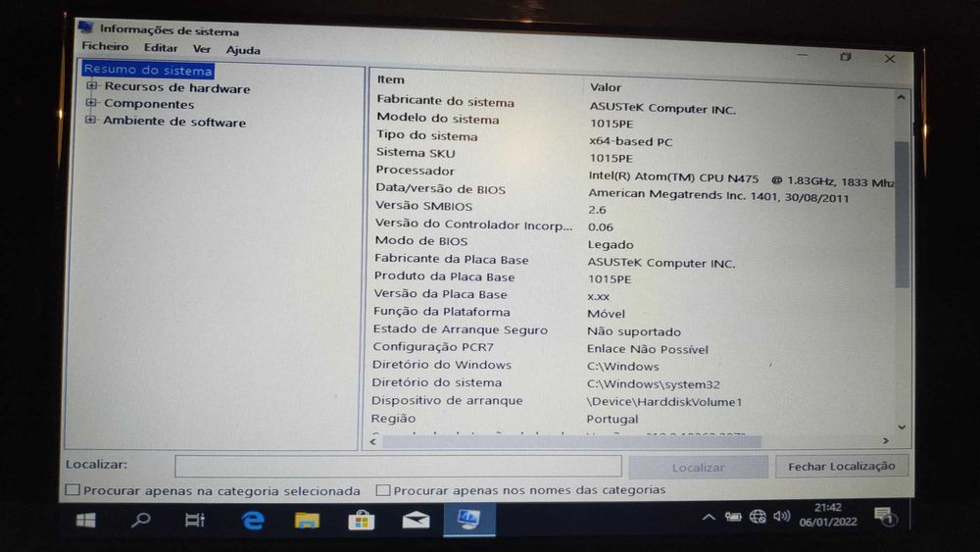
Task: Select the Sistema SKU row
Action: coord(633,155)
